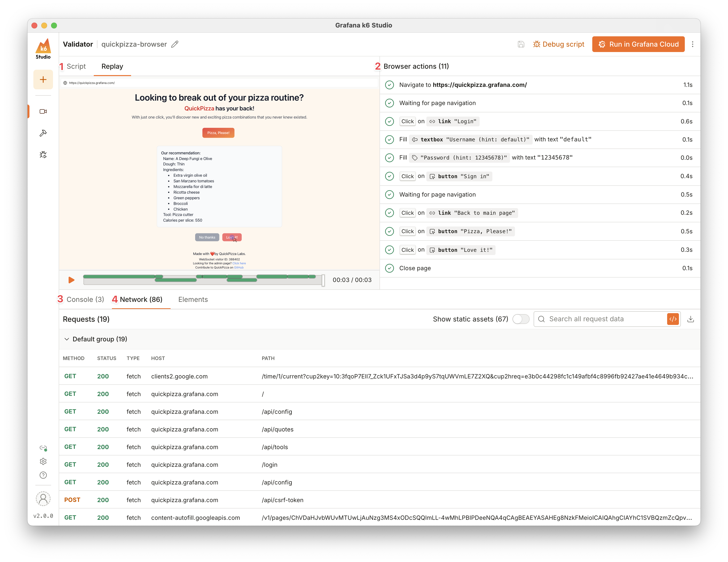Open the Help question mark icon
The image size is (728, 562).
tap(43, 475)
